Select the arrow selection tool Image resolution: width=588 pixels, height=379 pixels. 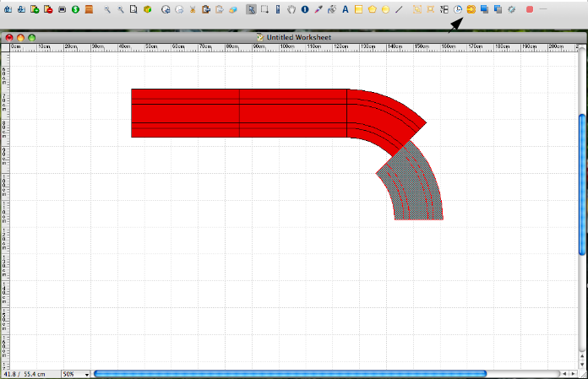pos(251,9)
